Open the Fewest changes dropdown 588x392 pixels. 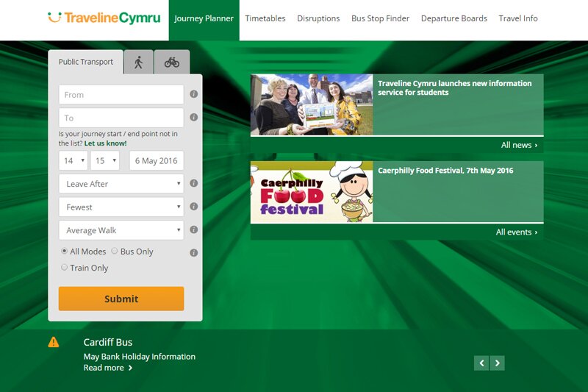[x=121, y=207]
